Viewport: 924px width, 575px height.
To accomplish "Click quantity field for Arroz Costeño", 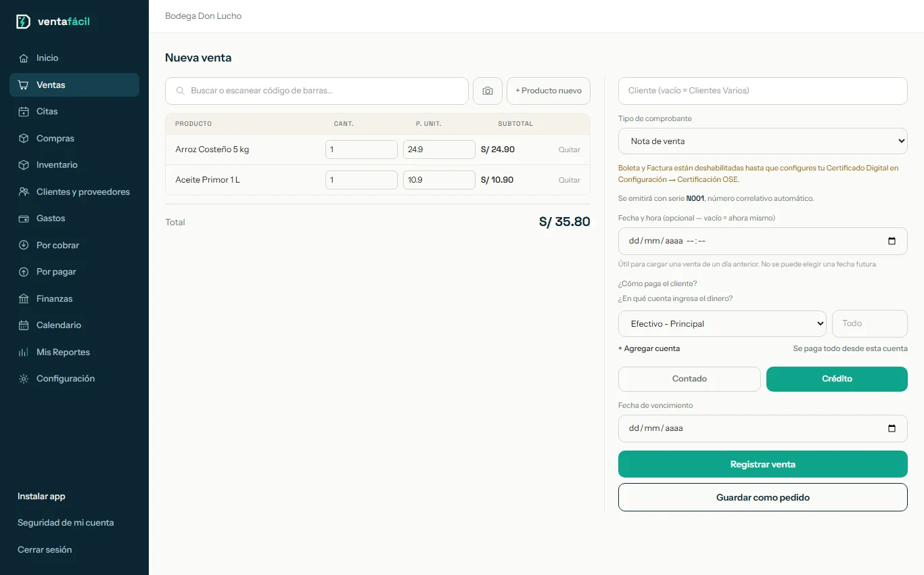I will pyautogui.click(x=361, y=149).
